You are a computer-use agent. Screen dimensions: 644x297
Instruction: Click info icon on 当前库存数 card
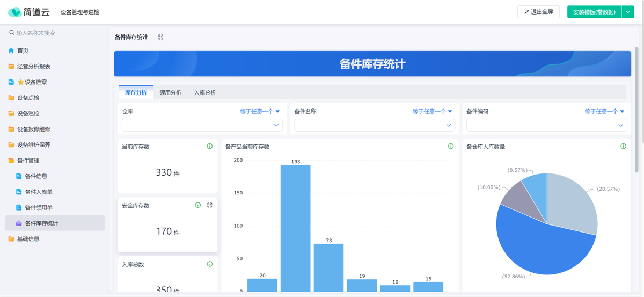(x=210, y=146)
